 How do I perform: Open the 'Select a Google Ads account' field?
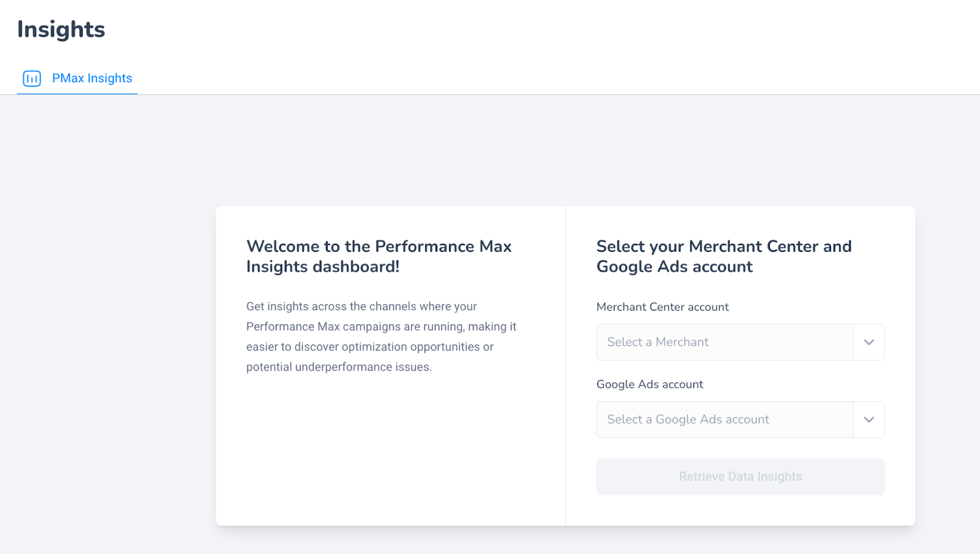click(740, 420)
